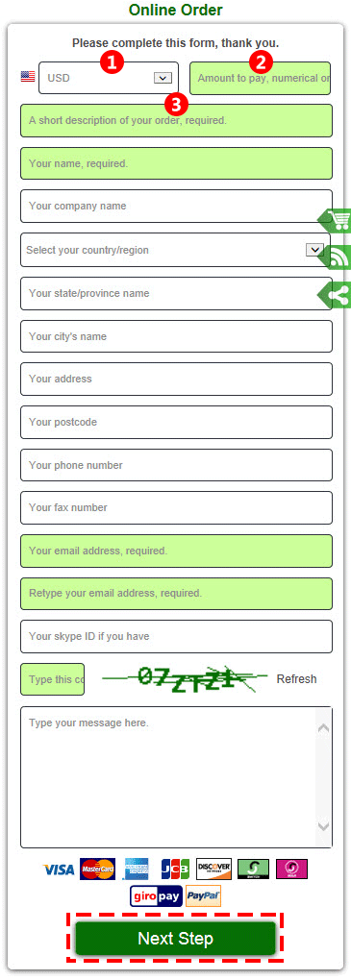Open the share side tab
The image size is (351, 980).
point(336,294)
